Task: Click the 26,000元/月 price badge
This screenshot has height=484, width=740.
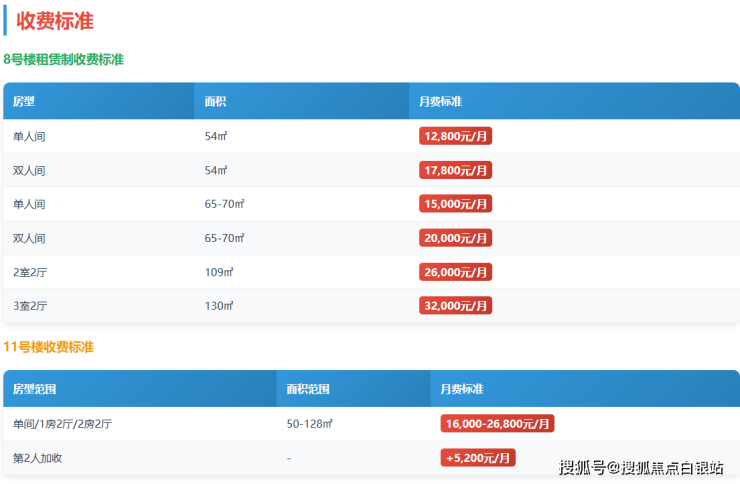Action: (x=455, y=272)
